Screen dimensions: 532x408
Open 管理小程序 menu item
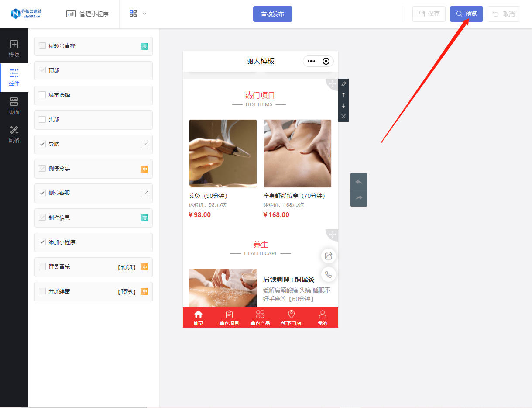pos(94,14)
